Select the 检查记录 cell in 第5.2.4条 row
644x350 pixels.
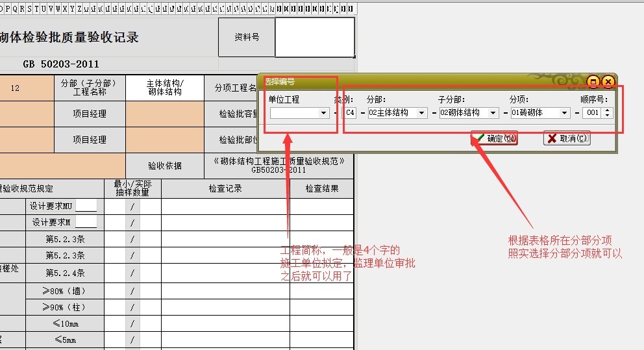coord(225,273)
